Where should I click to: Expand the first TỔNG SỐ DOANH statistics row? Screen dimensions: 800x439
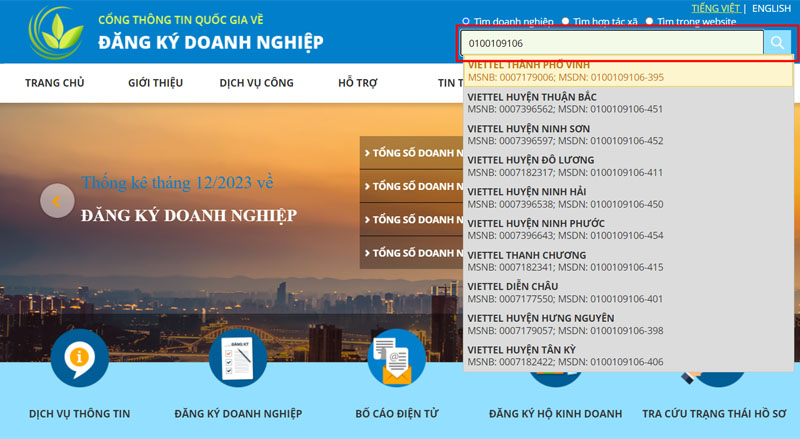tap(412, 153)
